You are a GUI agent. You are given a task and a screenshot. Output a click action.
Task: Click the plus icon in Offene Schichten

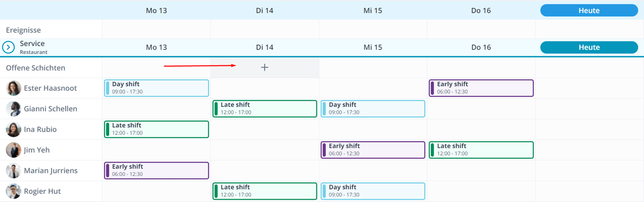tap(264, 67)
